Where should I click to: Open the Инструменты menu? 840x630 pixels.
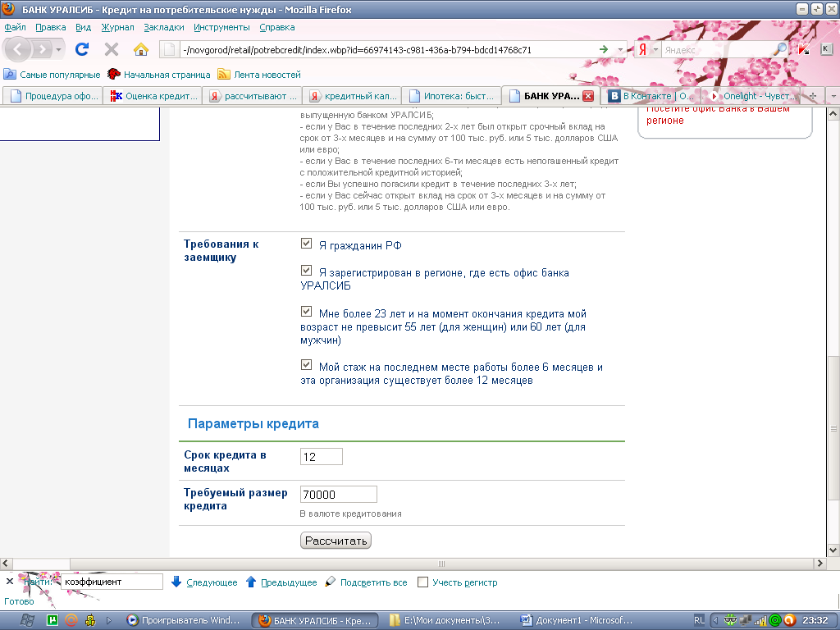pos(221,27)
